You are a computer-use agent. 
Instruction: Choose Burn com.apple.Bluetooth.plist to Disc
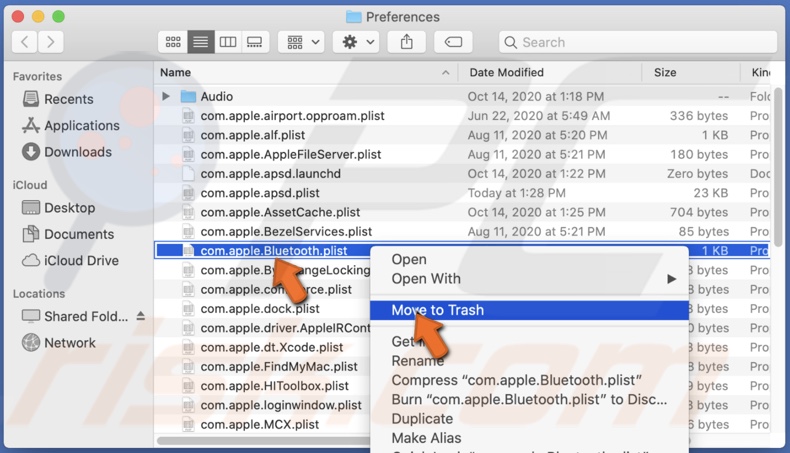[530, 399]
